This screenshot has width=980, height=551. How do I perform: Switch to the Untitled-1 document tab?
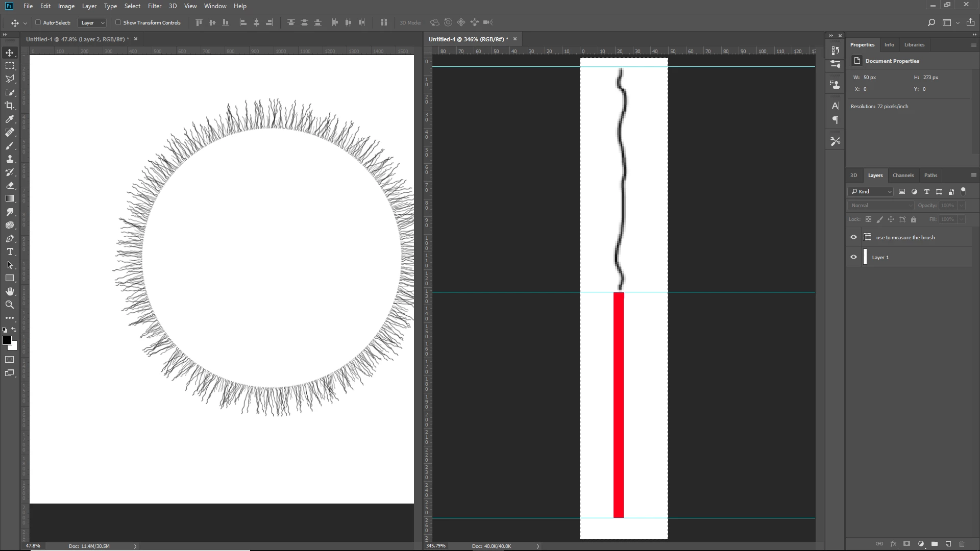[x=77, y=39]
